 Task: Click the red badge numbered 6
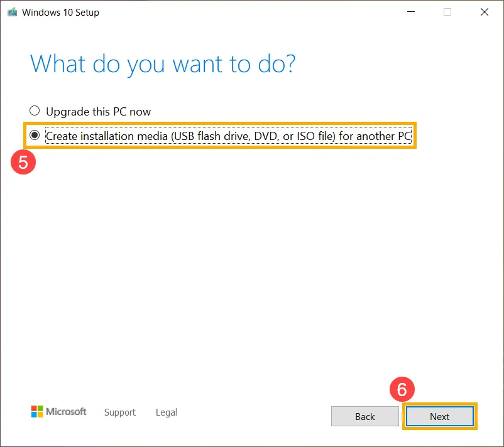pyautogui.click(x=403, y=389)
